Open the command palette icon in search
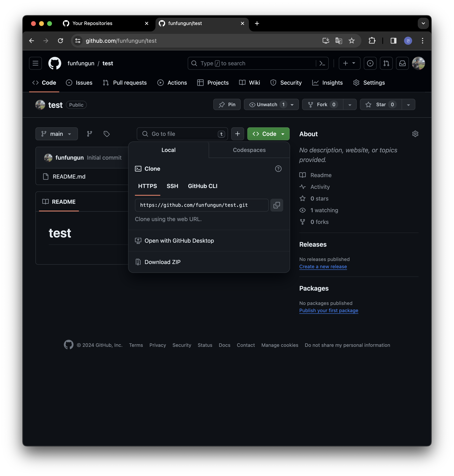Screen dimensions: 454x476 pos(322,63)
